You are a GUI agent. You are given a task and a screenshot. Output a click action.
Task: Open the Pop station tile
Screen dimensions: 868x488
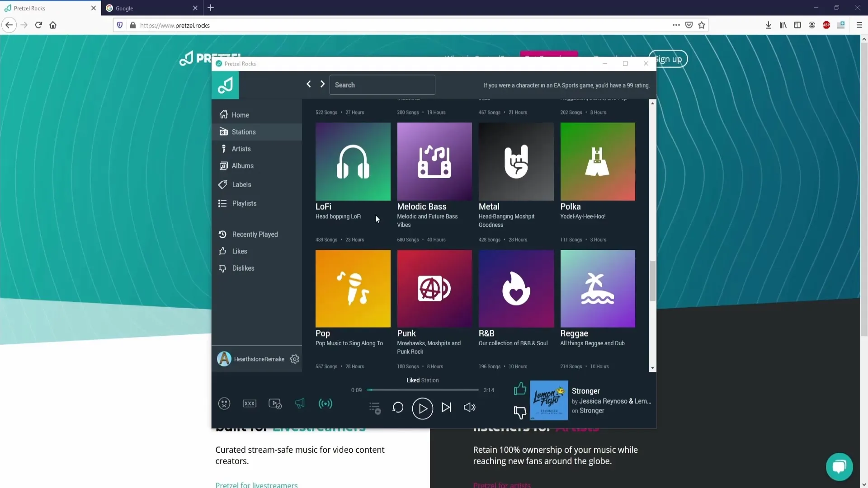[353, 289]
